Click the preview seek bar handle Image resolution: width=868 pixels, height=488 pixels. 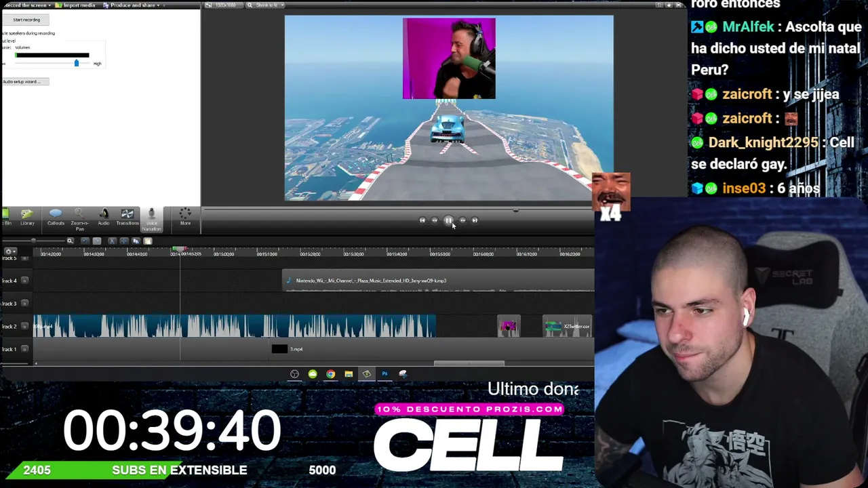[516, 210]
